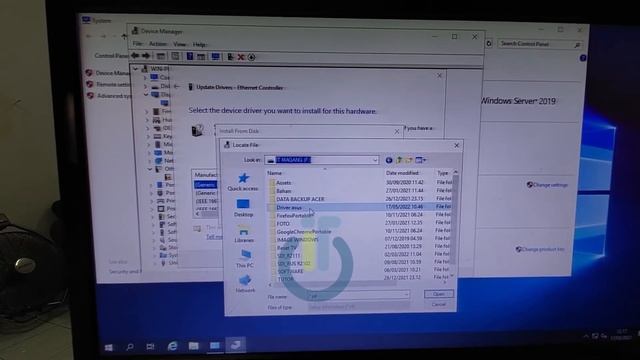Open the Action menu in Device Manager

tap(158, 44)
